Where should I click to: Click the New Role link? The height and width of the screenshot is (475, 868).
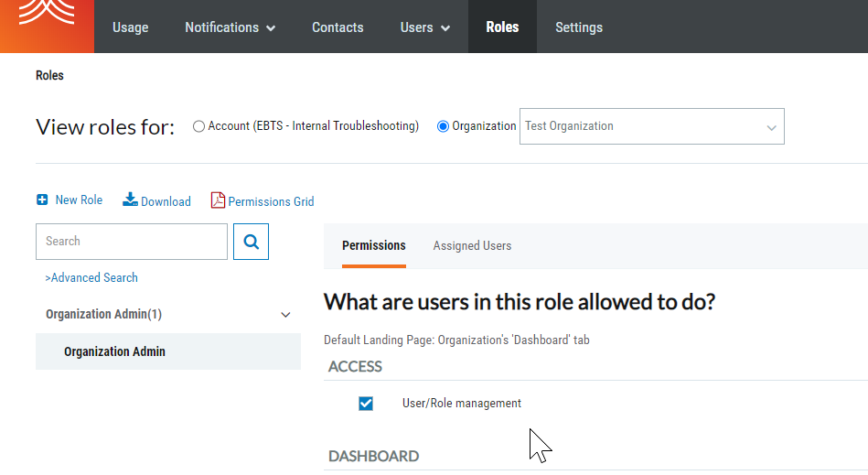point(79,200)
